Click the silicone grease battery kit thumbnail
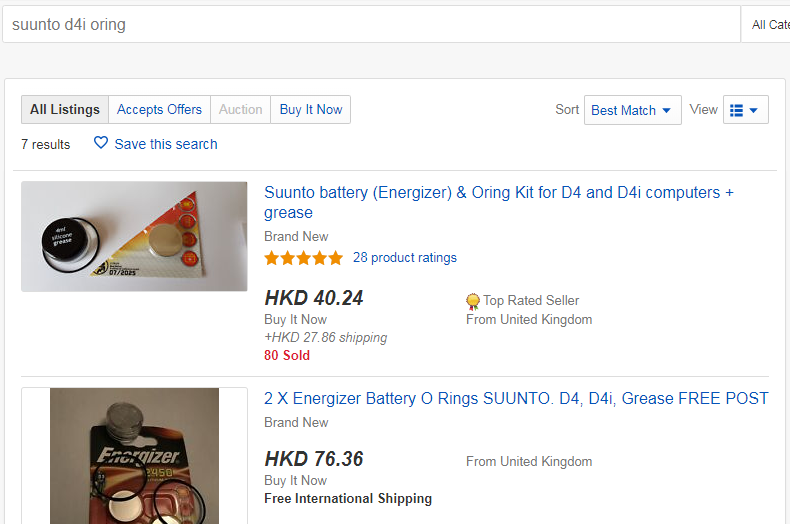 point(134,236)
